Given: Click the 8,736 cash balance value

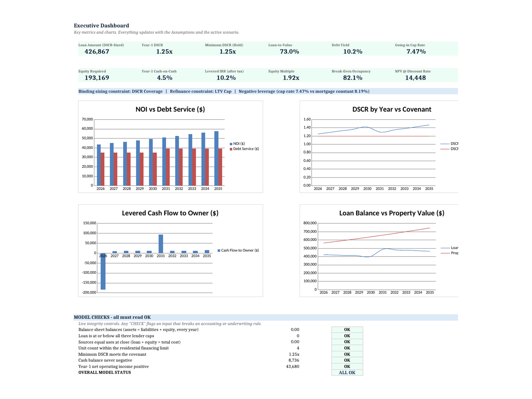Looking at the screenshot, I should [294, 360].
